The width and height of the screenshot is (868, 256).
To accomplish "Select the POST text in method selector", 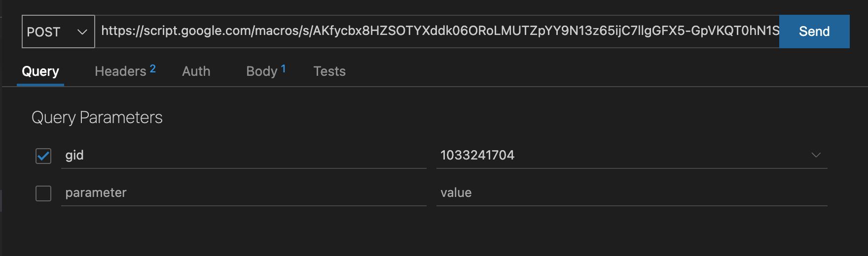I will point(43,32).
